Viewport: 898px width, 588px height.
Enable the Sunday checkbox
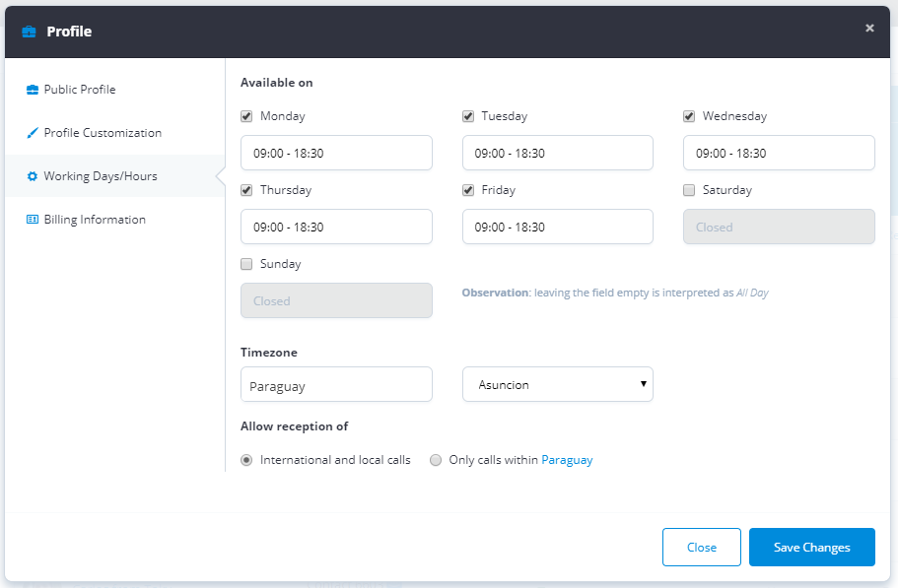246,264
